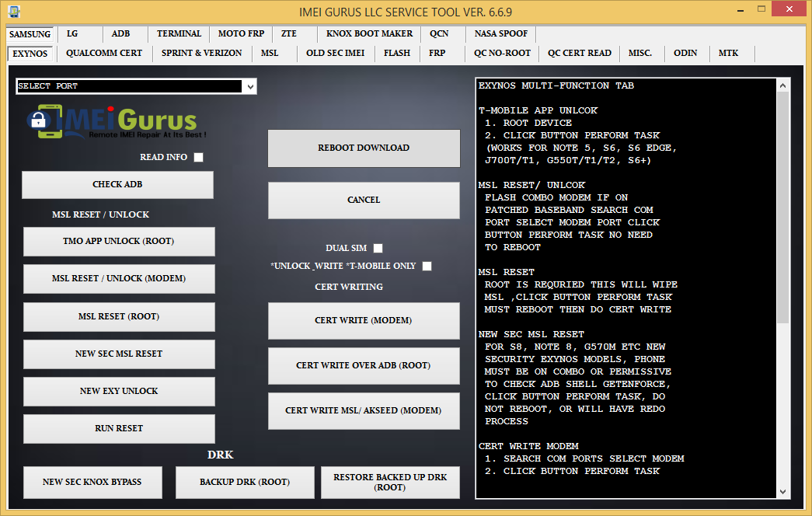Enable the READ INFO checkbox

198,157
